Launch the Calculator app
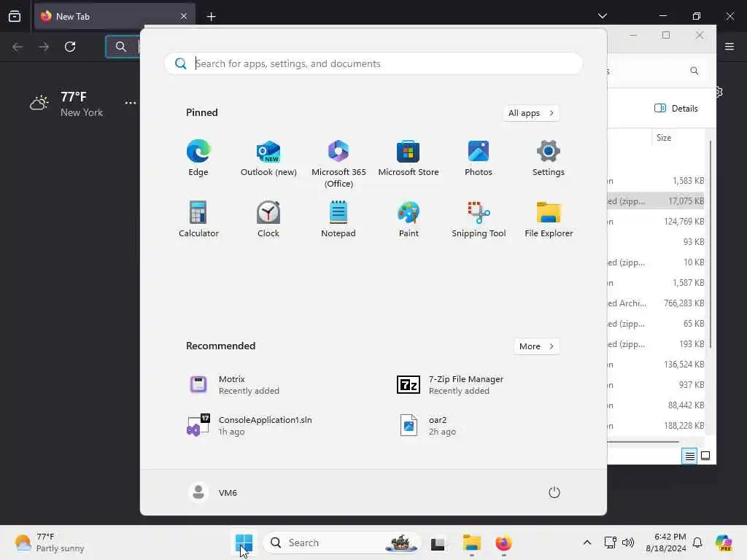Screen dimensions: 747x560 coord(198,219)
